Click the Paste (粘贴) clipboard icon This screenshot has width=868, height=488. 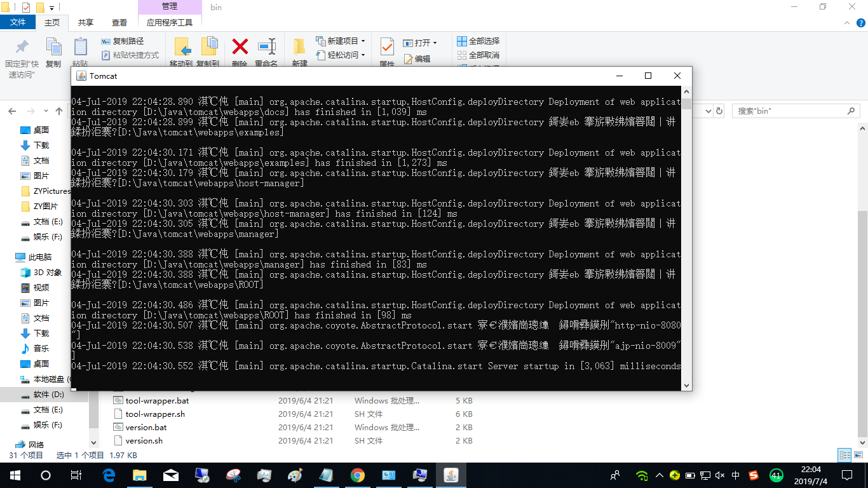click(80, 47)
